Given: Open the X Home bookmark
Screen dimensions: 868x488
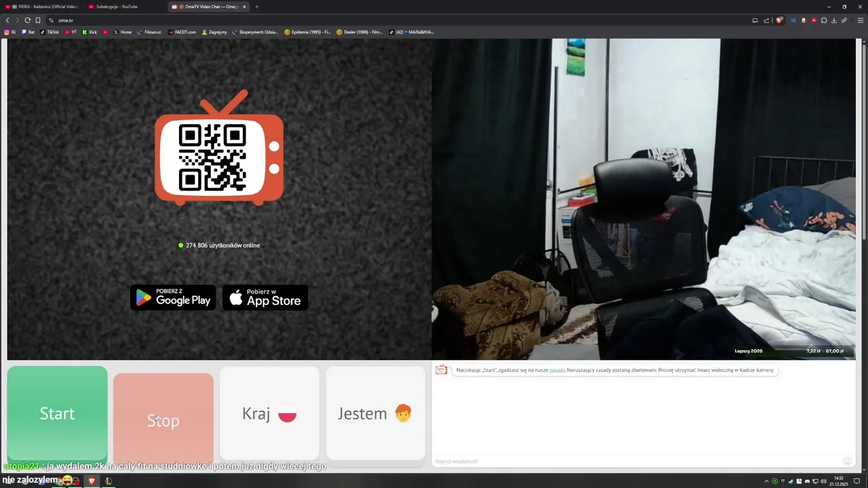Looking at the screenshot, I should point(123,32).
